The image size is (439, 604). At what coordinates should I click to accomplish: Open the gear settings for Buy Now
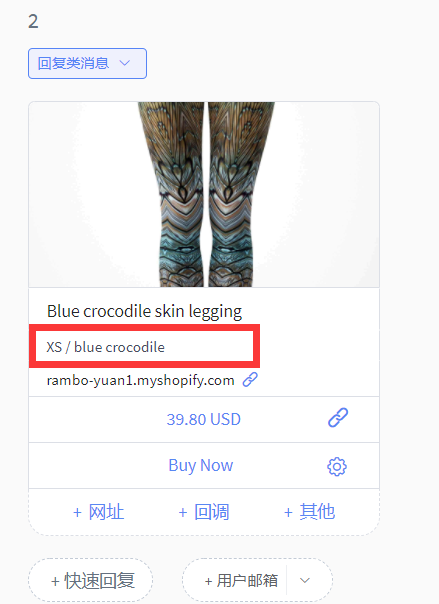click(x=337, y=466)
